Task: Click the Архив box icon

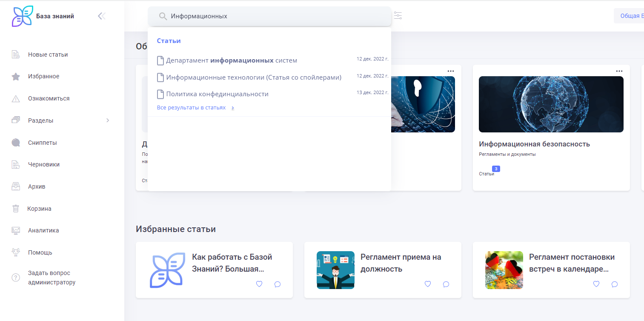Action: coord(16,186)
